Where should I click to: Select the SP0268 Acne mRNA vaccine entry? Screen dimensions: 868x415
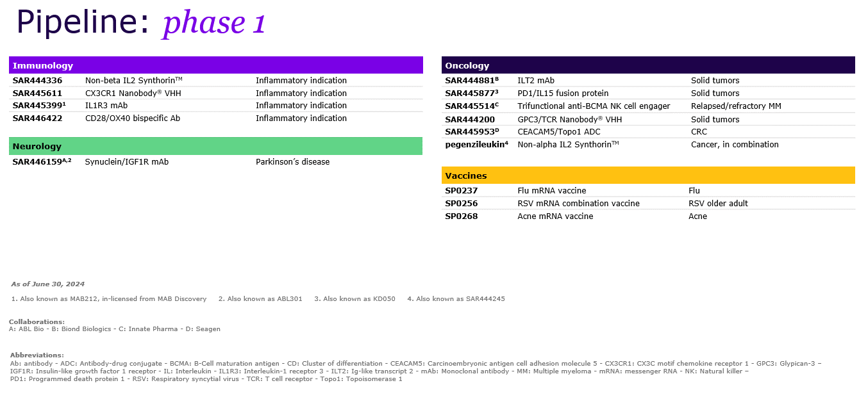[x=460, y=216]
